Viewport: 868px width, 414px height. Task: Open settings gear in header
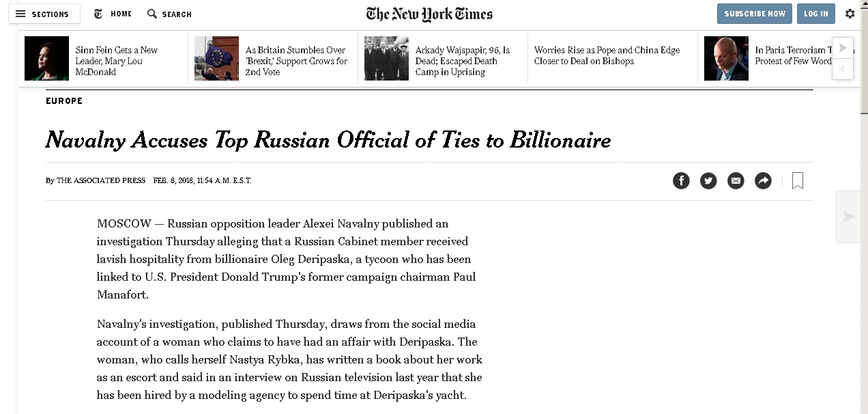pos(850,14)
